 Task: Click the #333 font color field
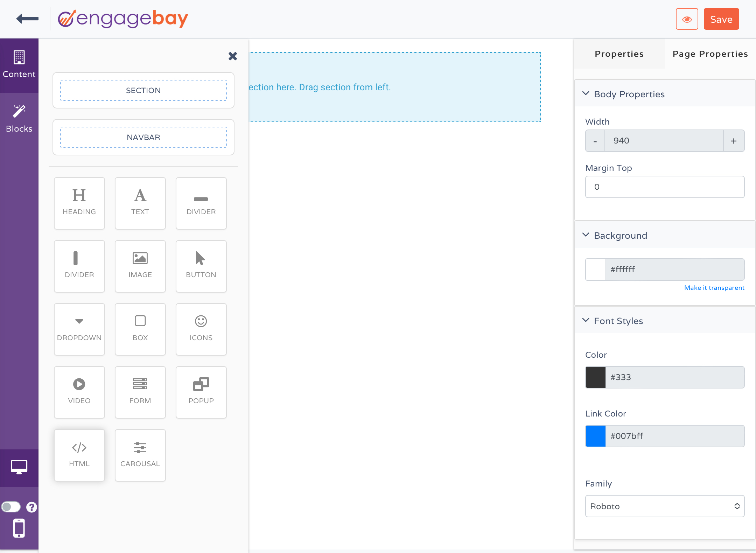coord(675,377)
